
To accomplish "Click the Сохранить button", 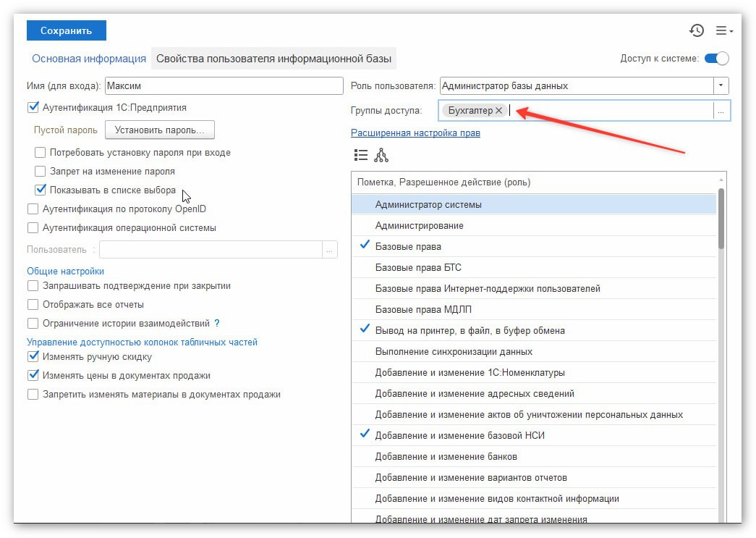I will [x=66, y=30].
